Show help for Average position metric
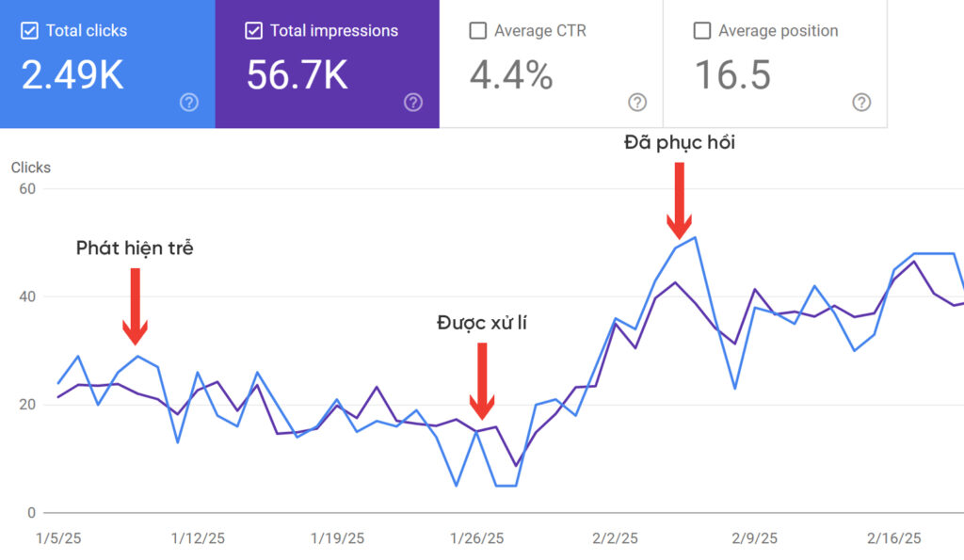Viewport: 964px width, 560px height. (x=861, y=103)
